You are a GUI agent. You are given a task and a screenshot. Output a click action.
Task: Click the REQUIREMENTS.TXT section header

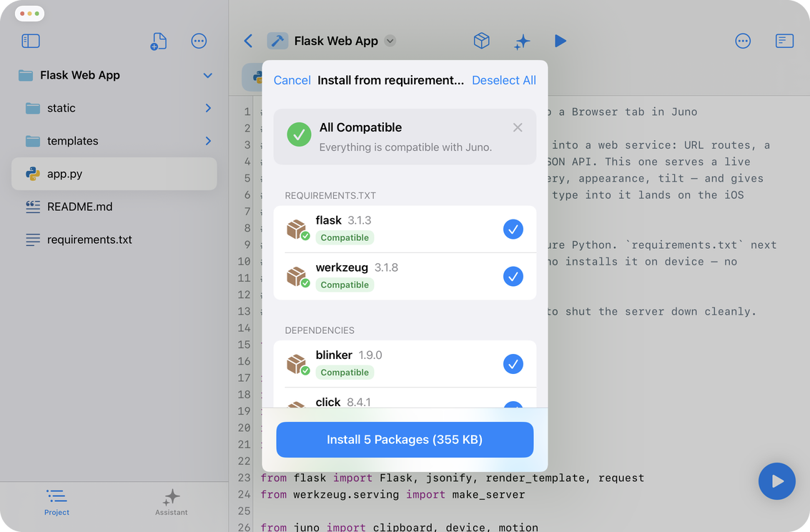click(330, 196)
